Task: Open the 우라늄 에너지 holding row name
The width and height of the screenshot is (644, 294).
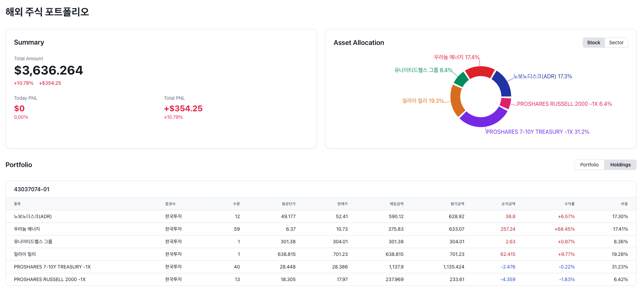Action: [27, 229]
